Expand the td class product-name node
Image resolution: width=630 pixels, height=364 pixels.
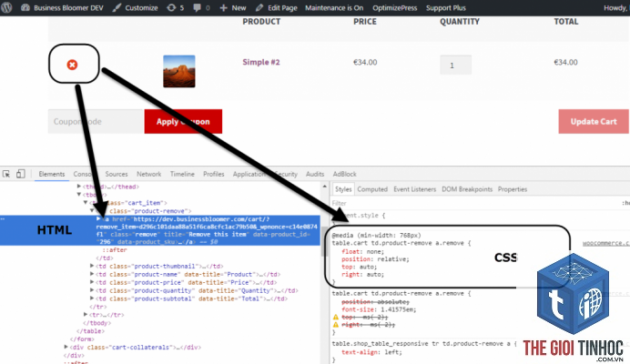92,274
